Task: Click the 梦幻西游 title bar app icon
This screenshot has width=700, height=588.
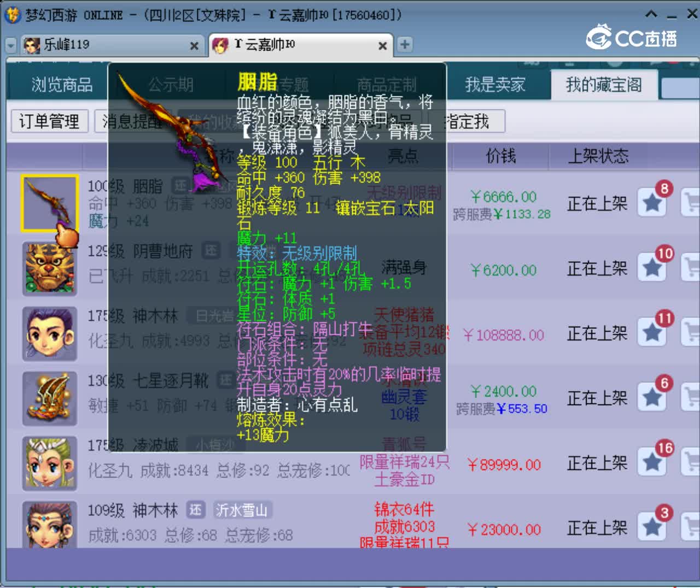Action: pyautogui.click(x=11, y=15)
